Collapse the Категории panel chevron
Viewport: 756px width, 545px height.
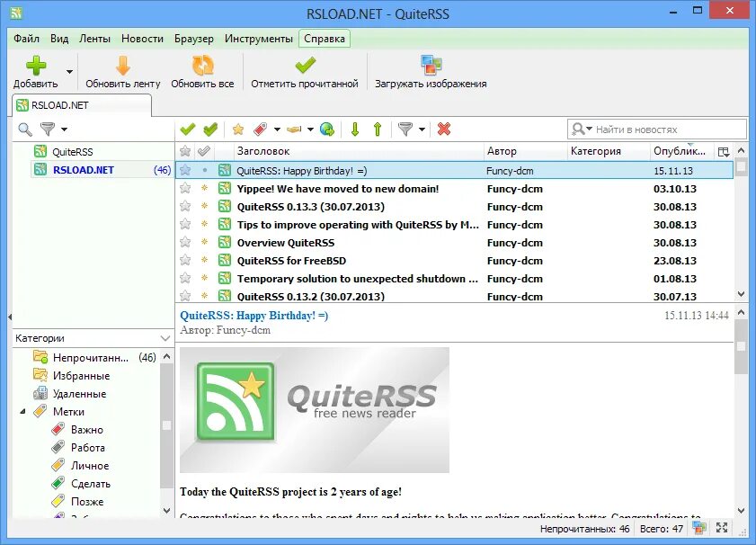point(165,338)
